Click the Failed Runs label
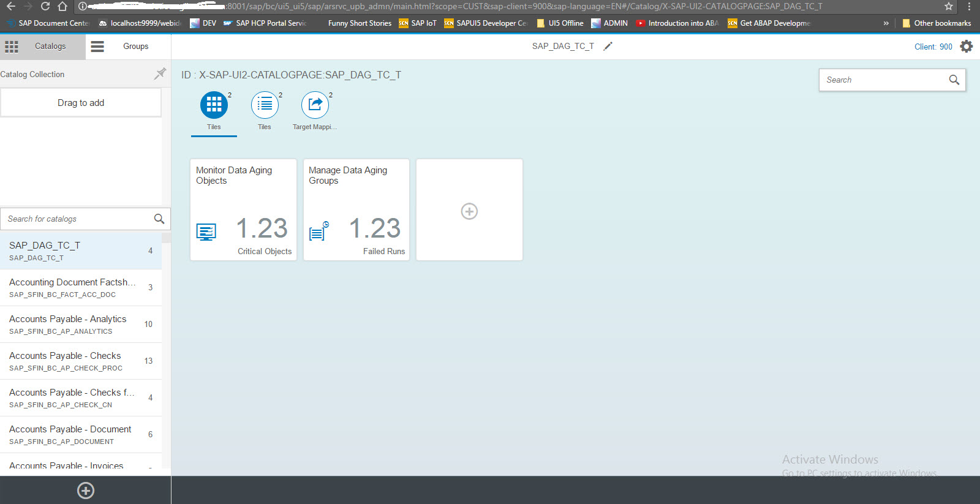Image resolution: width=980 pixels, height=504 pixels. 384,251
